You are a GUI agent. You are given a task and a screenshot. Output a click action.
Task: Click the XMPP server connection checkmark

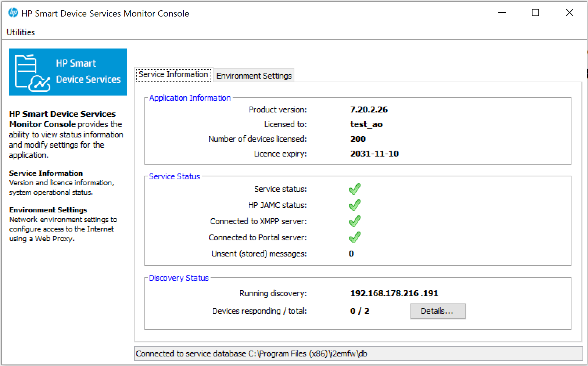click(354, 221)
